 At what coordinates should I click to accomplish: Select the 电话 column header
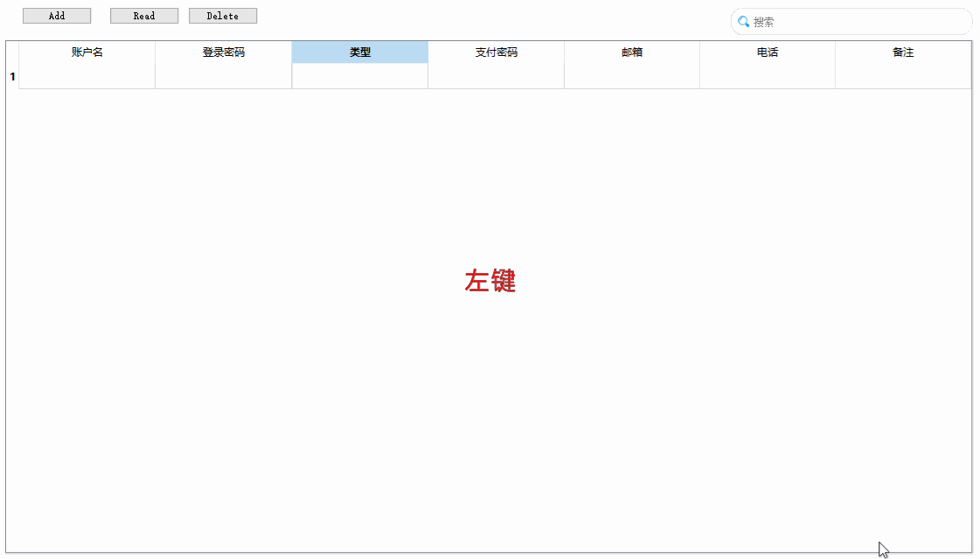[x=768, y=52]
